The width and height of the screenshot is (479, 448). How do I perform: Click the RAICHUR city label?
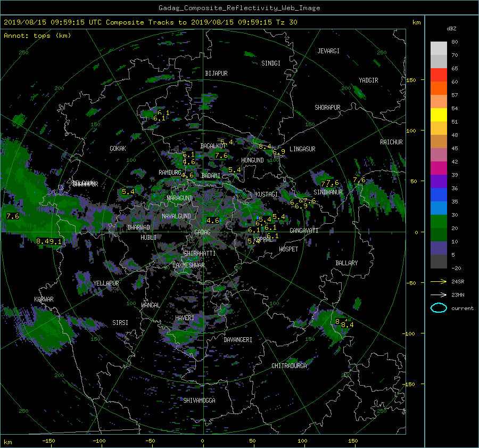(x=391, y=142)
